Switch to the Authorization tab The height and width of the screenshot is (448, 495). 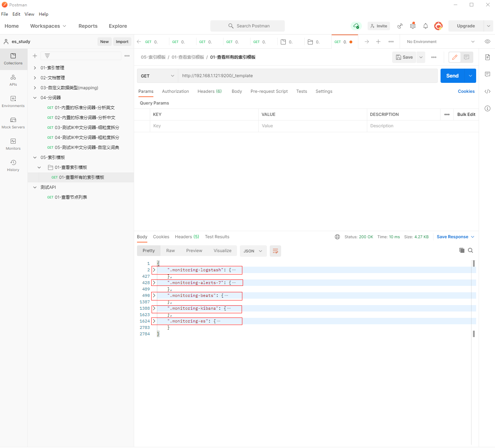coord(175,91)
